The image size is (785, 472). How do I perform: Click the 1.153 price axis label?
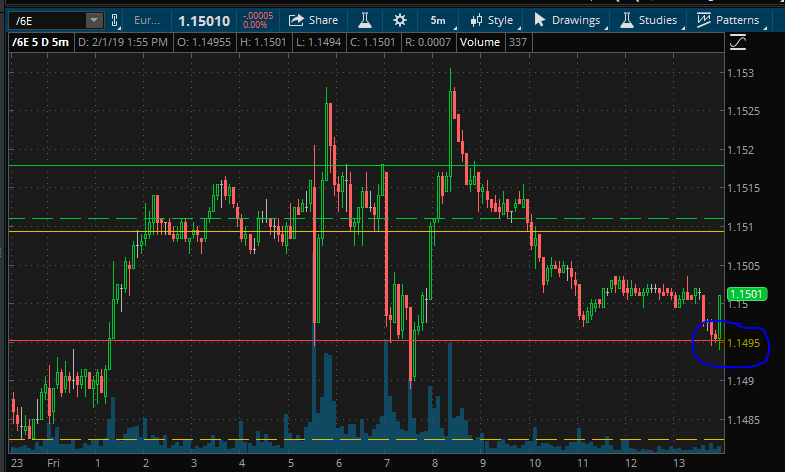coord(740,73)
